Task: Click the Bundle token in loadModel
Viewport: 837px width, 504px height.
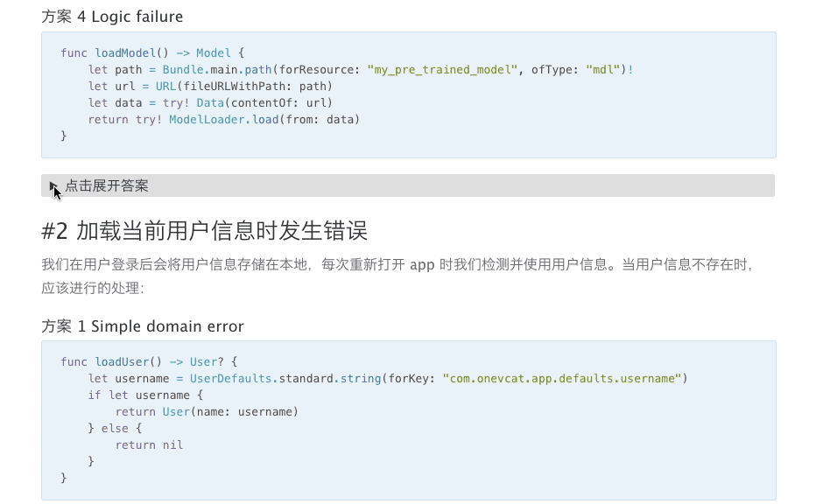Action: point(183,69)
